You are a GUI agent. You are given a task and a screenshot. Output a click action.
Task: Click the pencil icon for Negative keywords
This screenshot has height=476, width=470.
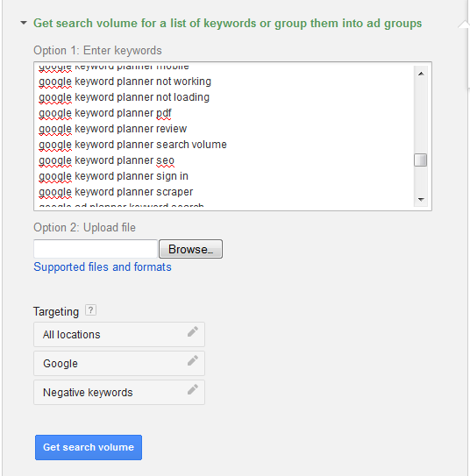coord(193,389)
